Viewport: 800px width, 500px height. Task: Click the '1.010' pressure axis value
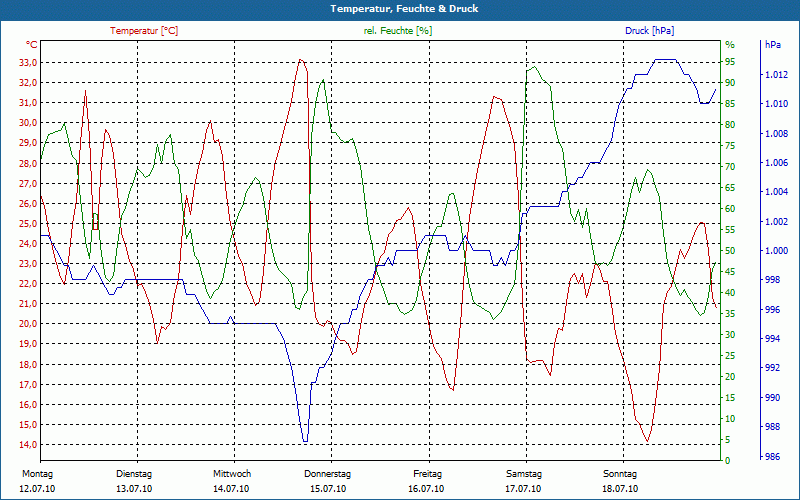pos(776,104)
